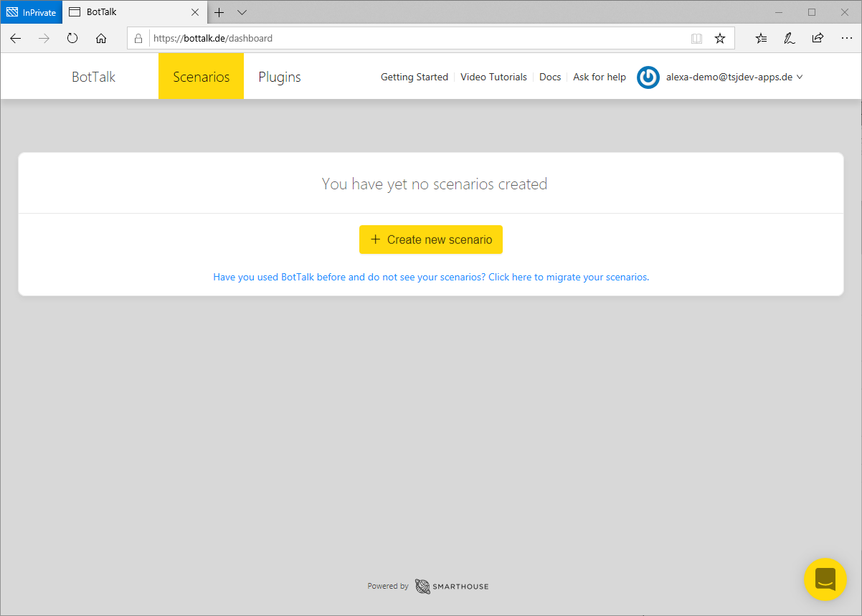Click Create new scenario button
Screen dimensions: 862x616
point(431,240)
